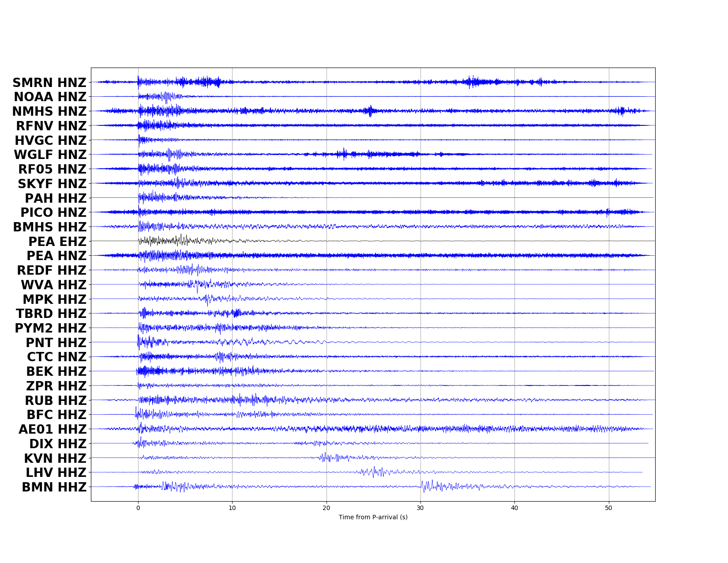The height and width of the screenshot is (563, 728).
Task: Click the Time from P-arrival axis label
Action: pyautogui.click(x=373, y=518)
